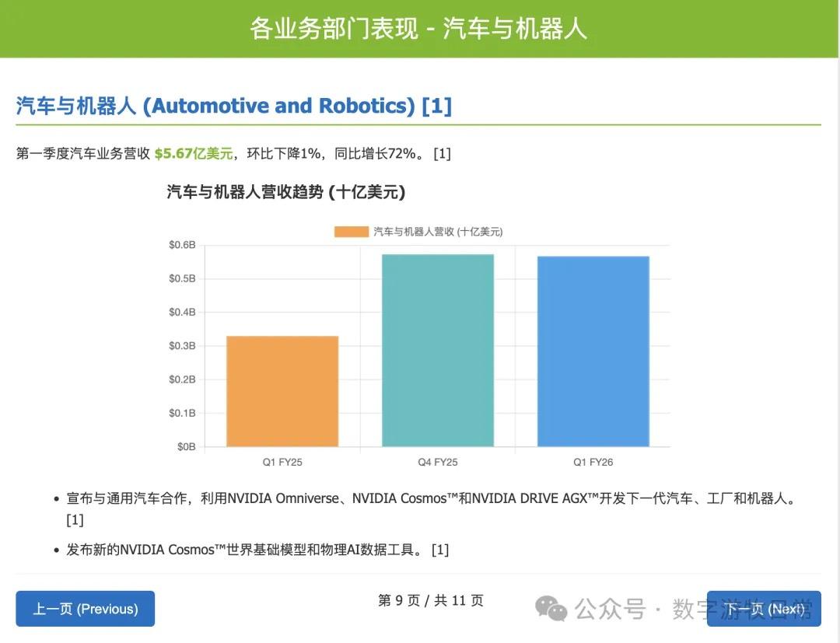Click the green $5.67亿美元 revenue figure
Image resolution: width=840 pixels, height=643 pixels.
[194, 154]
